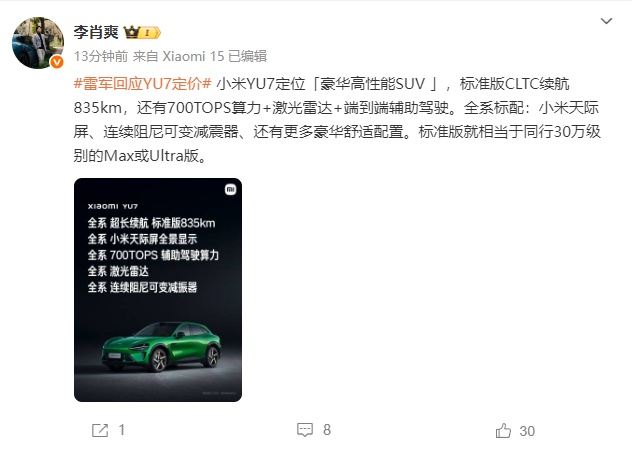Click the green YU7 car in image
632x449 pixels.
[x=161, y=346]
